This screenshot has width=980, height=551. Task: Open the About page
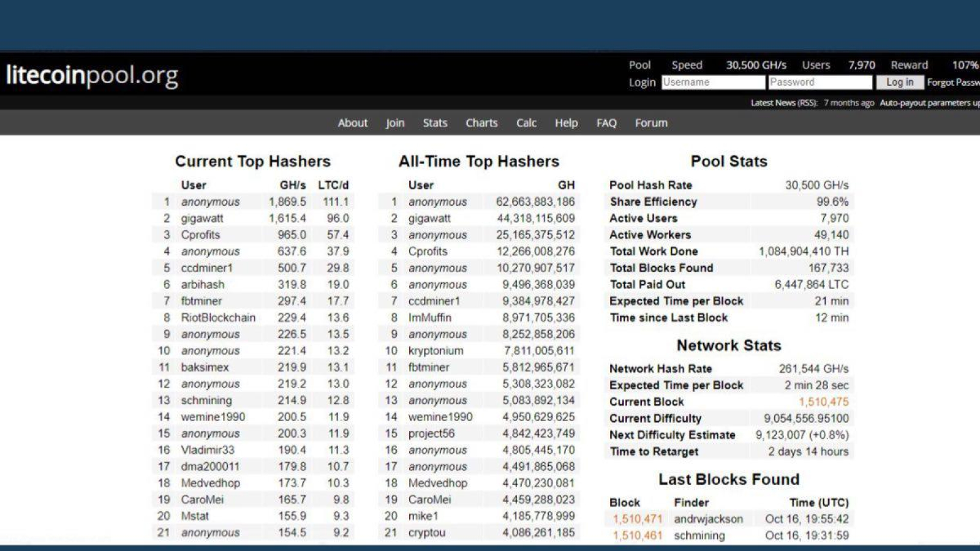[353, 123]
